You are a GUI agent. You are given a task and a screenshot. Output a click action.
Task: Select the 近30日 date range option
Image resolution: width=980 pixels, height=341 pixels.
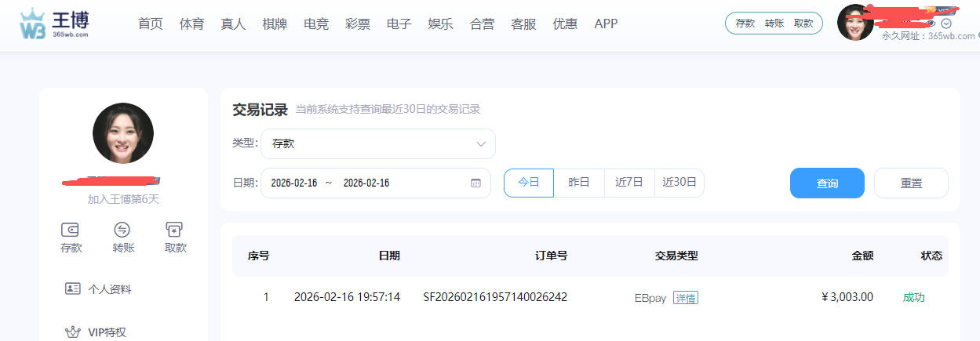click(x=679, y=183)
